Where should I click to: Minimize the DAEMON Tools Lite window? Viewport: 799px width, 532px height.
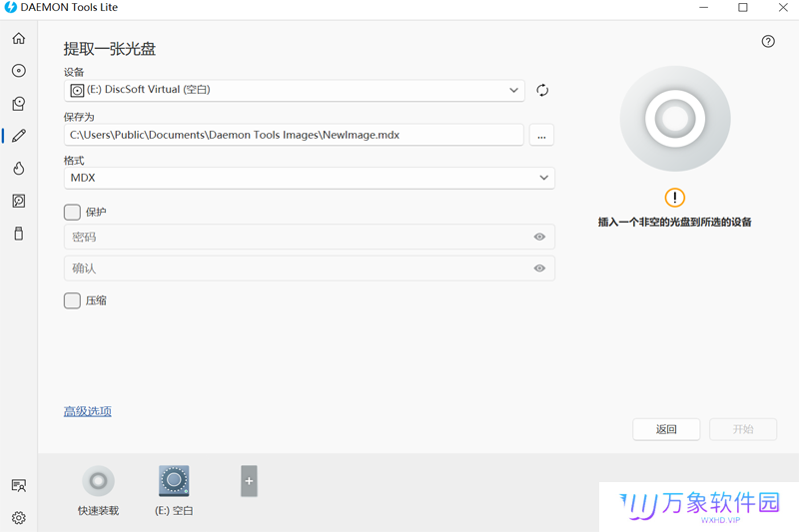click(704, 7)
